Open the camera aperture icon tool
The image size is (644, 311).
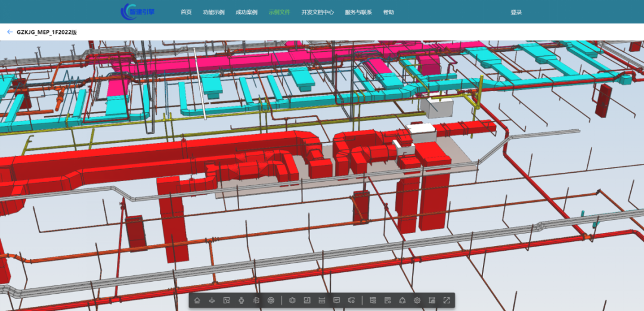(x=271, y=300)
